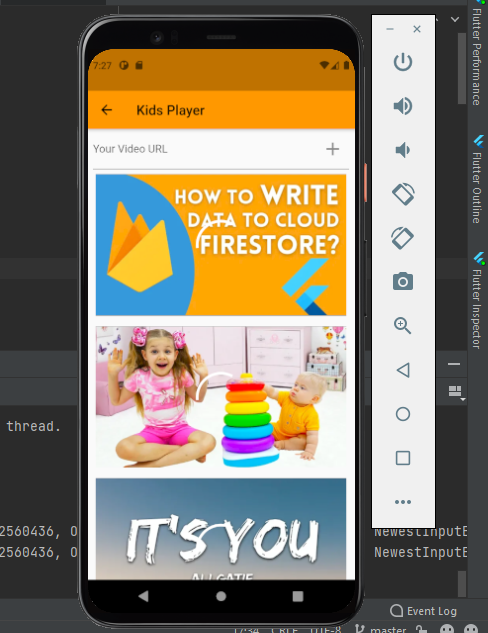Play the kids stacking rings video thumbnail

pos(221,397)
